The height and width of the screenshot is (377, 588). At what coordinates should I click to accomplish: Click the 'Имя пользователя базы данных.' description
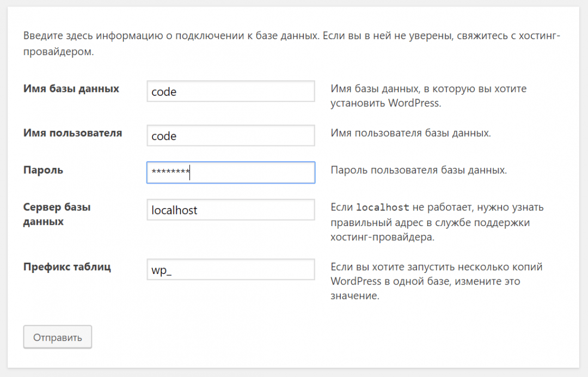click(411, 133)
